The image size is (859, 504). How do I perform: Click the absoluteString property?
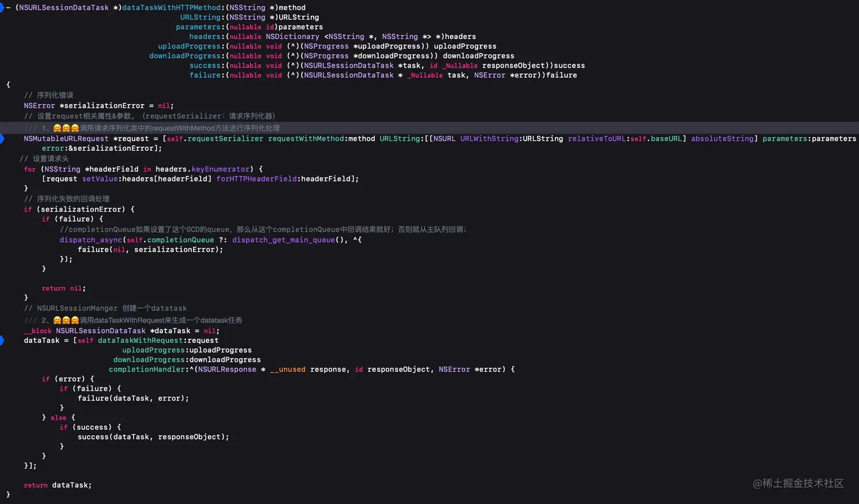click(722, 138)
